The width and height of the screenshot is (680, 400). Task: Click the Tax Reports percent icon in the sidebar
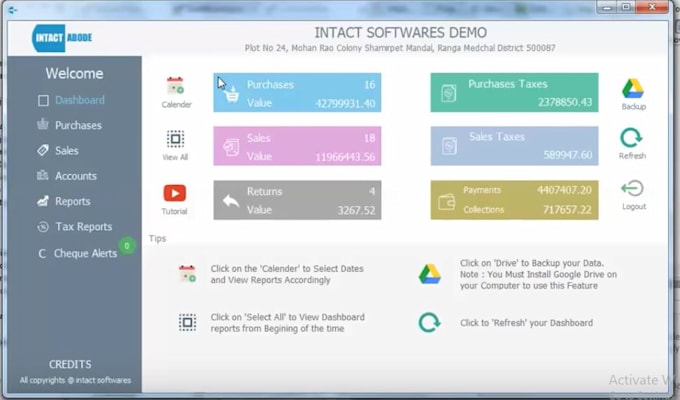pyautogui.click(x=42, y=226)
